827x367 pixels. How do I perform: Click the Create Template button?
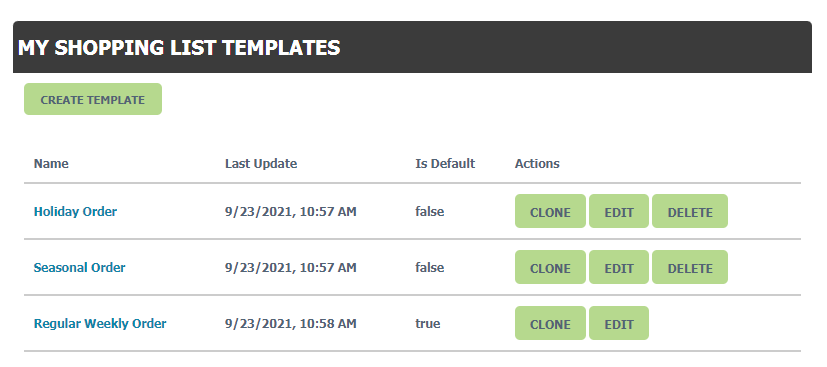tap(93, 99)
